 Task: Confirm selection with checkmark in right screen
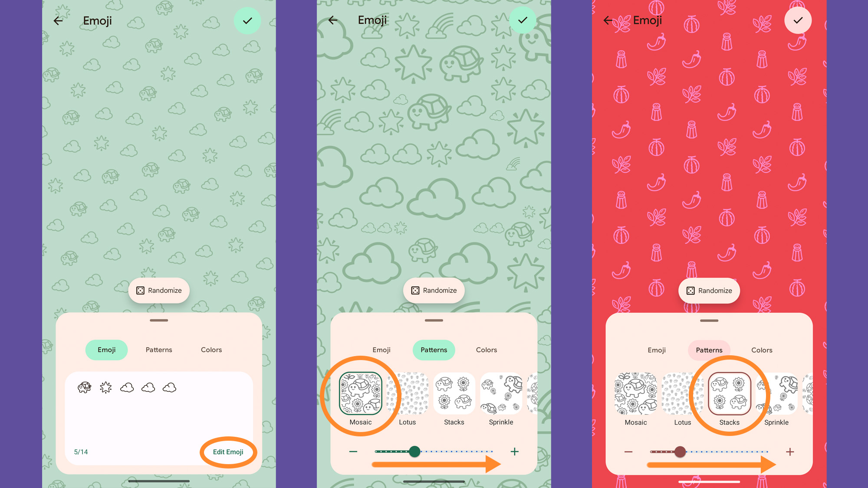coord(798,20)
